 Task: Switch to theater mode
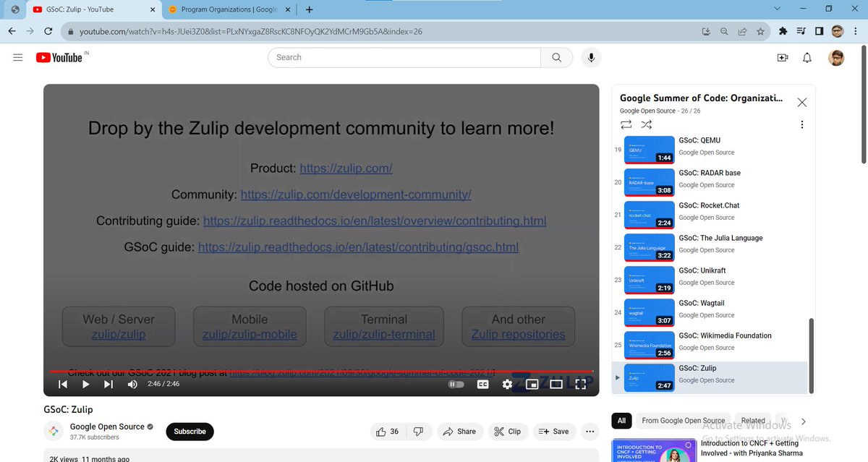click(x=556, y=384)
